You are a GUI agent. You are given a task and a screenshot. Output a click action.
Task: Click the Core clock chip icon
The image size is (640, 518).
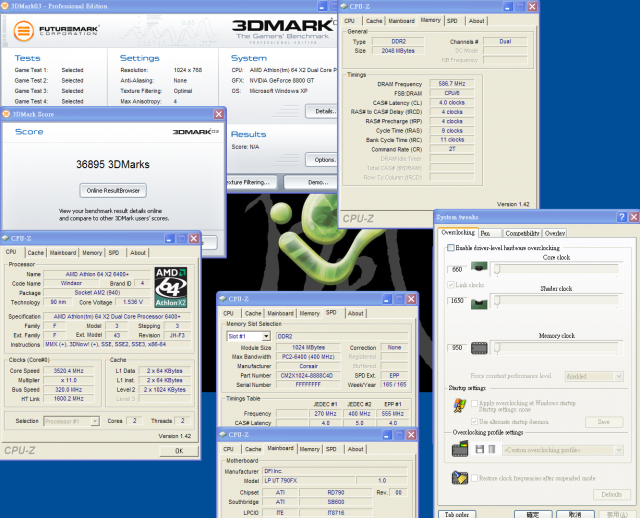[479, 267]
